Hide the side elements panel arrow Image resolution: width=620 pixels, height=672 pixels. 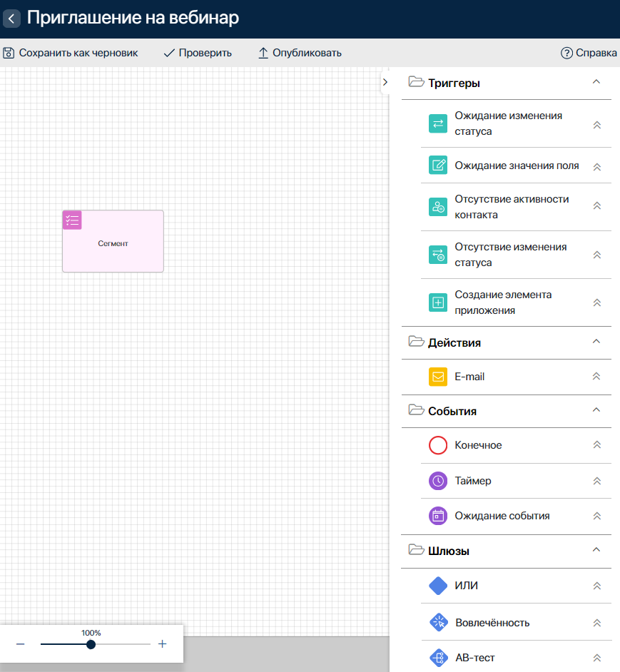pos(385,82)
